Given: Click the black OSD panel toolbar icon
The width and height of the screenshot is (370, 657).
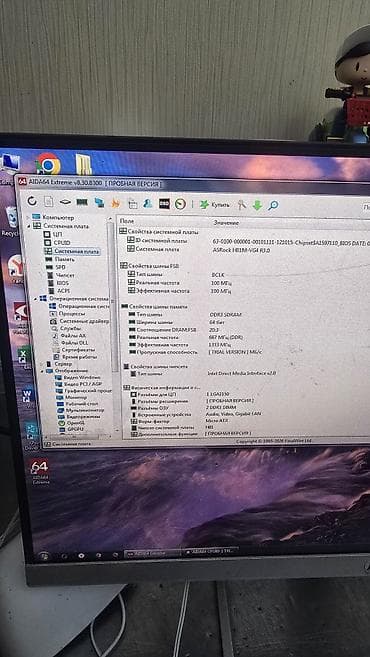Looking at the screenshot, I should click(164, 204).
